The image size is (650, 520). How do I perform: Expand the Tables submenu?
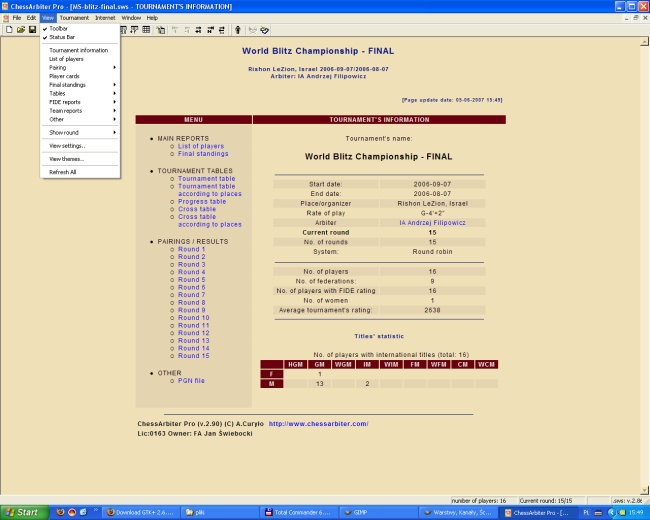tap(80, 93)
